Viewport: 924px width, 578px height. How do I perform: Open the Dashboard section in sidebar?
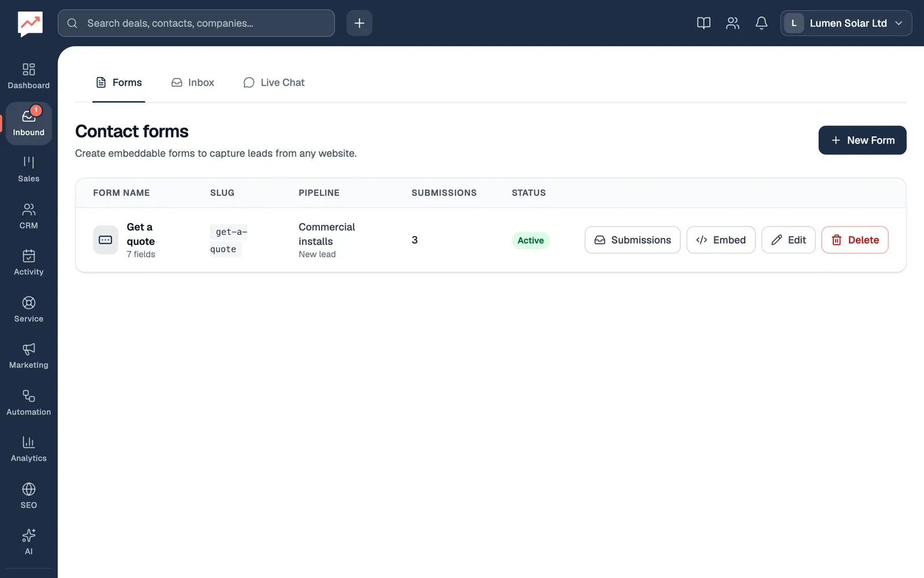[29, 76]
